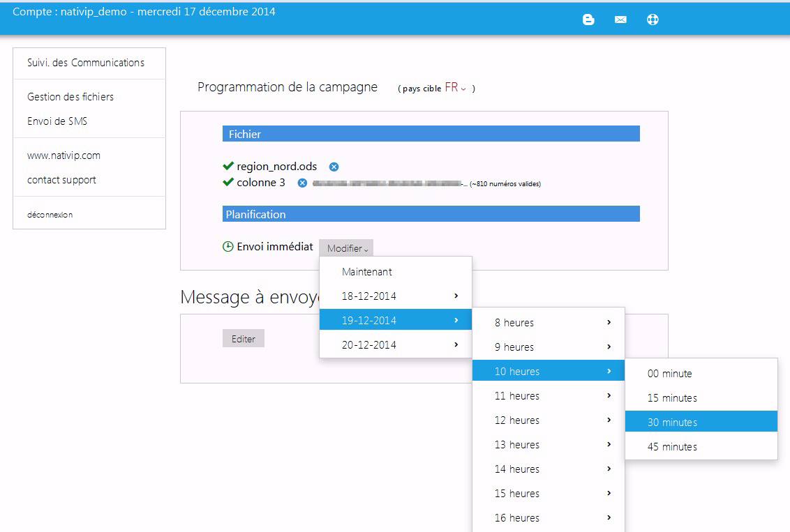Expand the arrow beside 20-12-2014
790x532 pixels.
456,344
